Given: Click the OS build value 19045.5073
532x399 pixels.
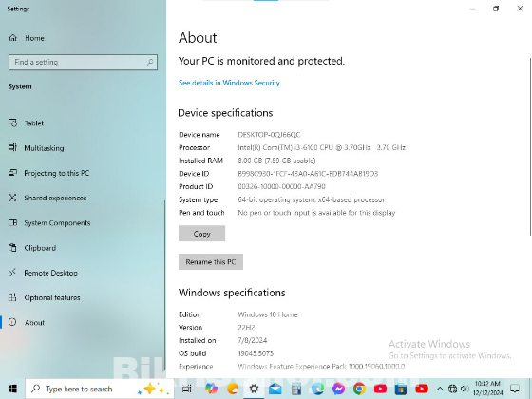Looking at the screenshot, I should 256,353.
